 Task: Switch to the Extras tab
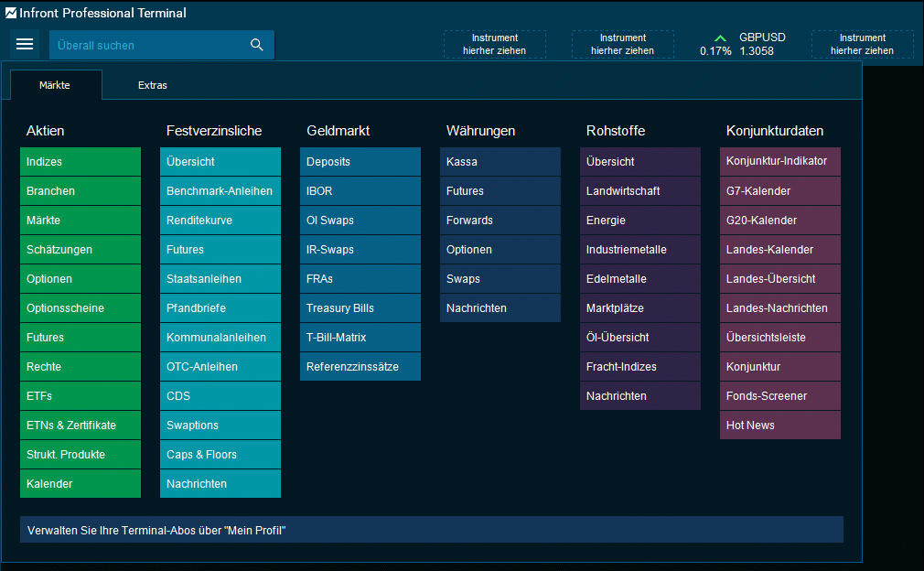click(x=153, y=85)
